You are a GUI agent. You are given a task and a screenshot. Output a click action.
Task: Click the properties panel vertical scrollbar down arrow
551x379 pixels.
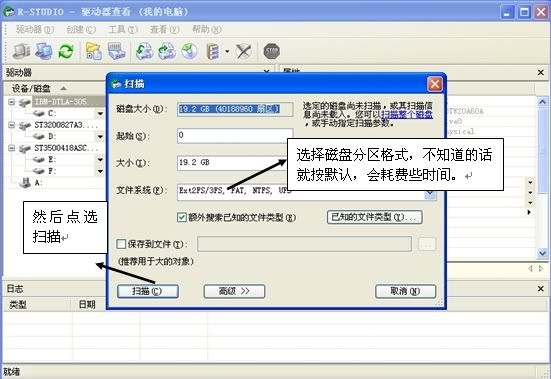point(542,253)
